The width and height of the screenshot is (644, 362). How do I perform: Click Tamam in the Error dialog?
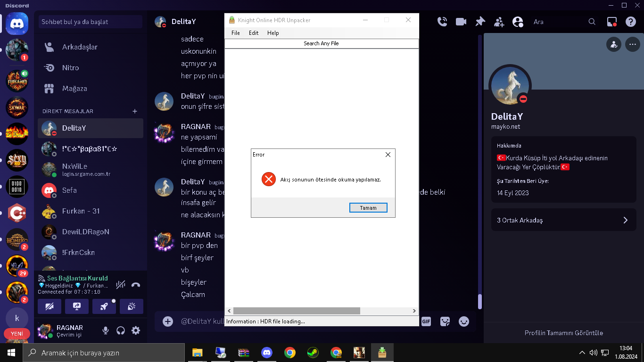368,208
